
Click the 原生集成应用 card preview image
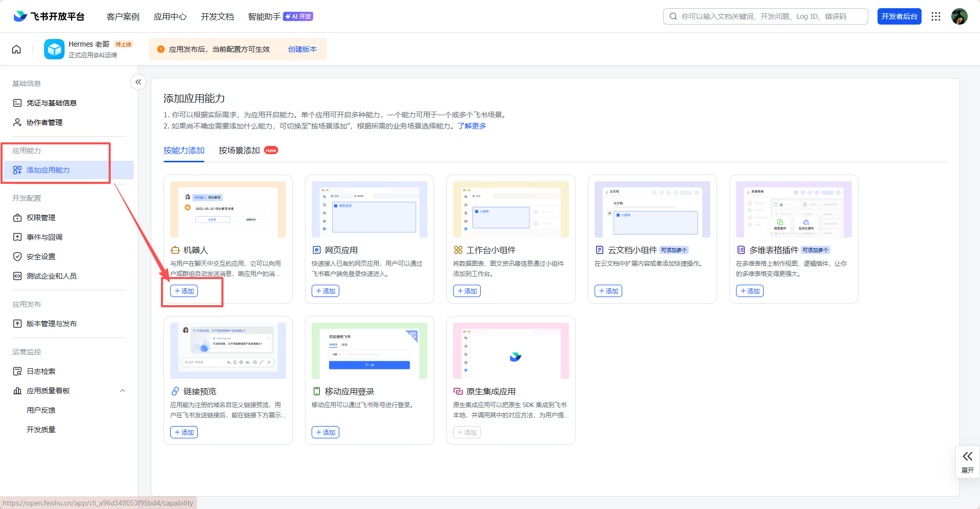point(511,351)
